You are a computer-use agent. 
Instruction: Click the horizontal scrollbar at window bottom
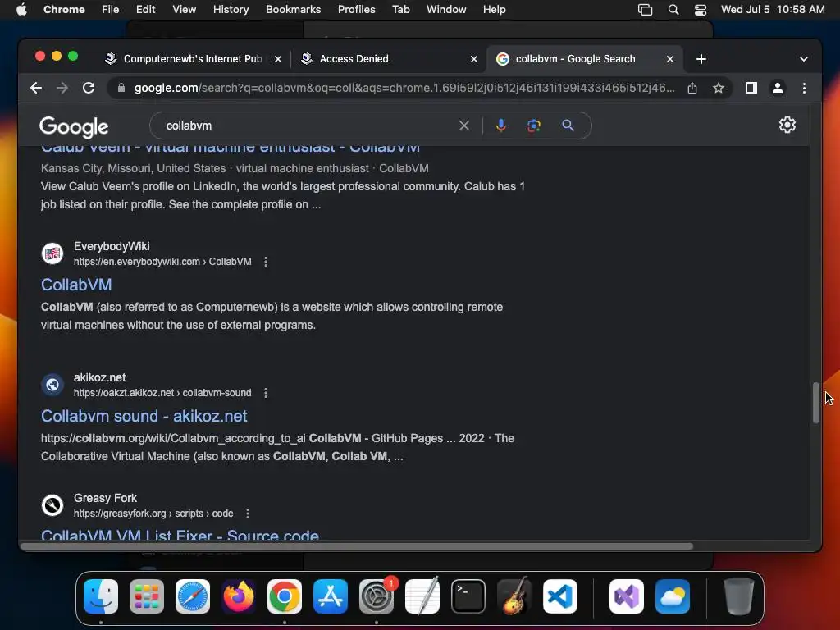point(357,546)
